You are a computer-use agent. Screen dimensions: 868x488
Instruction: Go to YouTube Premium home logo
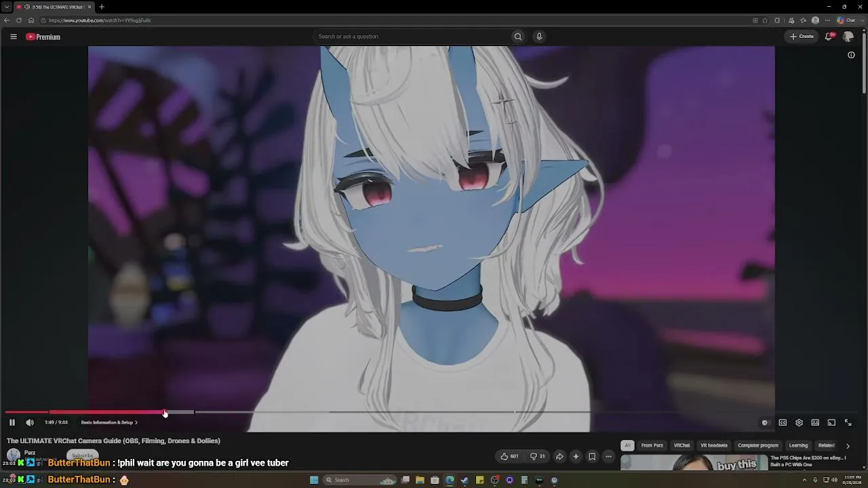43,37
